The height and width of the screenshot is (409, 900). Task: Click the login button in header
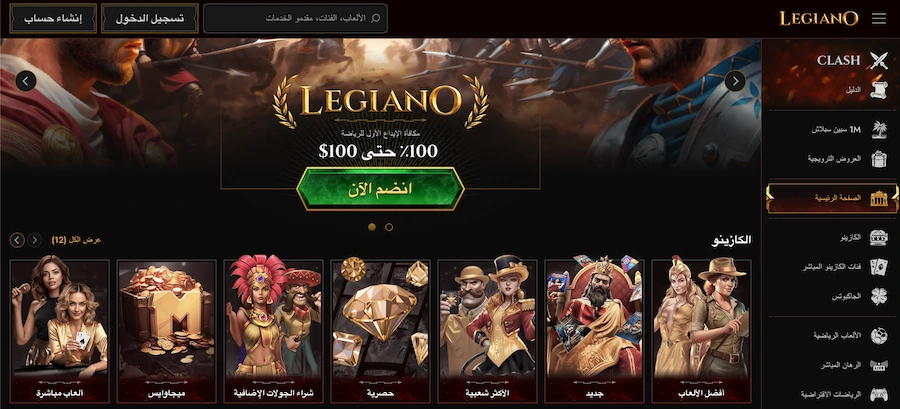pyautogui.click(x=150, y=18)
